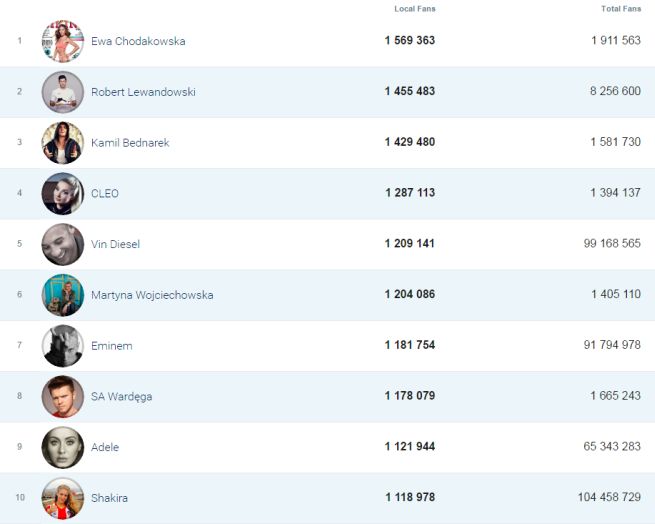Open the Martyna Wojciechowska name link
This screenshot has height=524, width=655.
(152, 295)
